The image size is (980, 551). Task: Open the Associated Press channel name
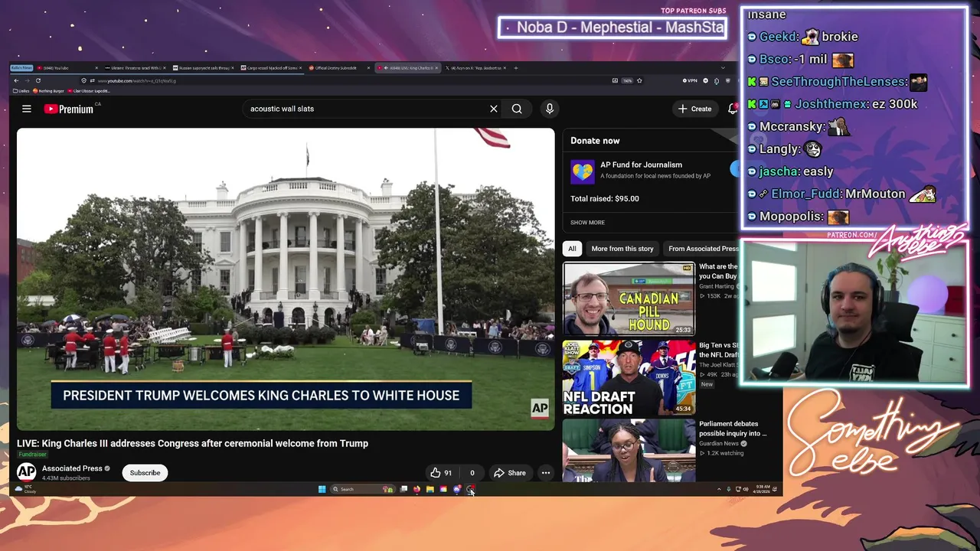coord(72,468)
